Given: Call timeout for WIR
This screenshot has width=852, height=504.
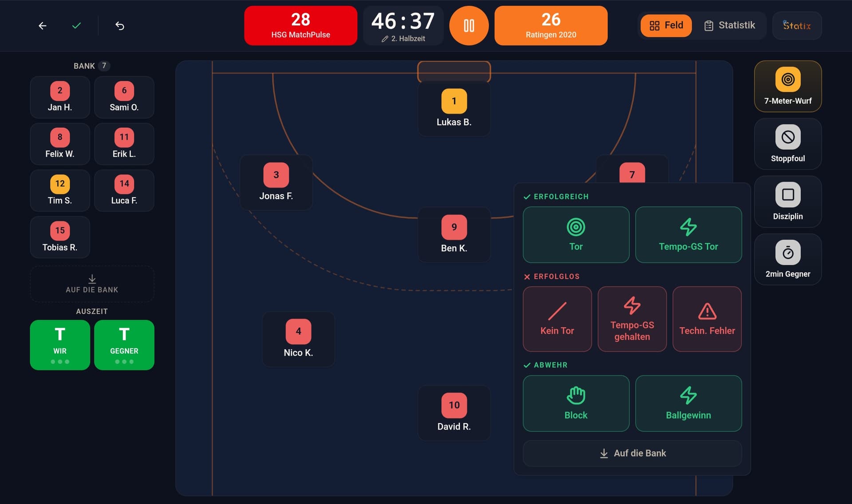Looking at the screenshot, I should coord(60,345).
